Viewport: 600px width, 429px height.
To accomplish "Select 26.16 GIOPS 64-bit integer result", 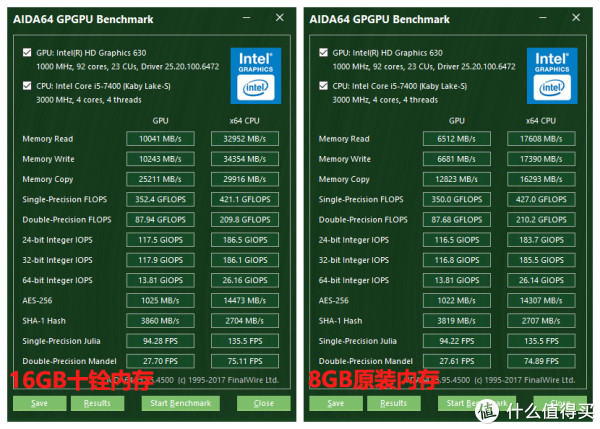I will (245, 280).
